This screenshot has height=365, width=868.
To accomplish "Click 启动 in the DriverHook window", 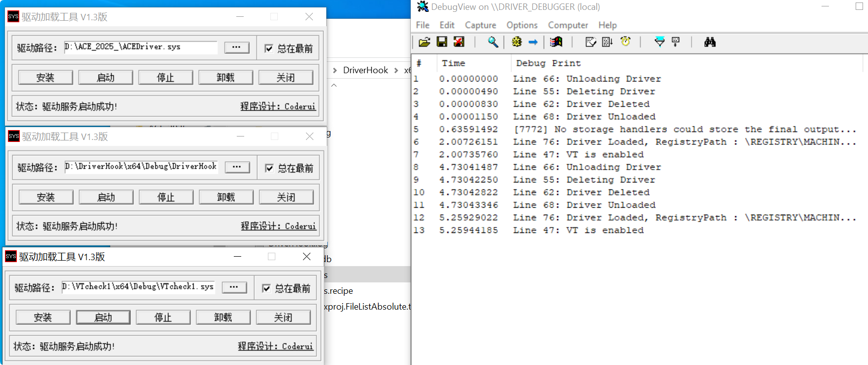I will tap(106, 197).
